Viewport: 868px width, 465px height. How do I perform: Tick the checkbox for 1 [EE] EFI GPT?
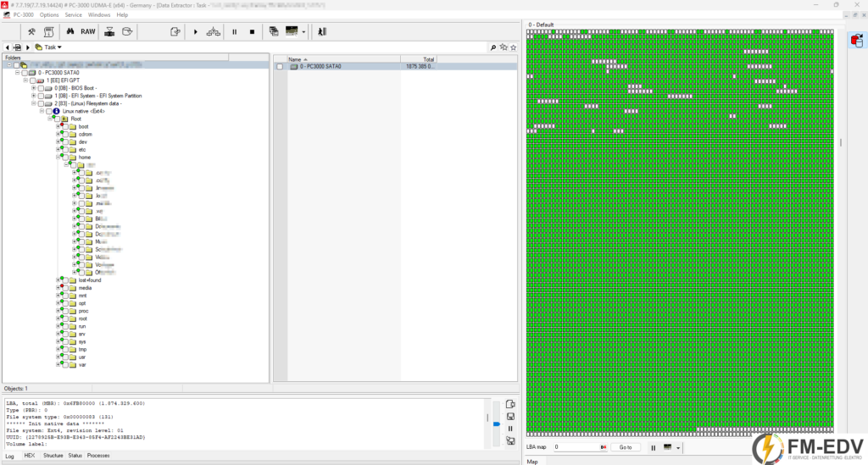point(33,80)
